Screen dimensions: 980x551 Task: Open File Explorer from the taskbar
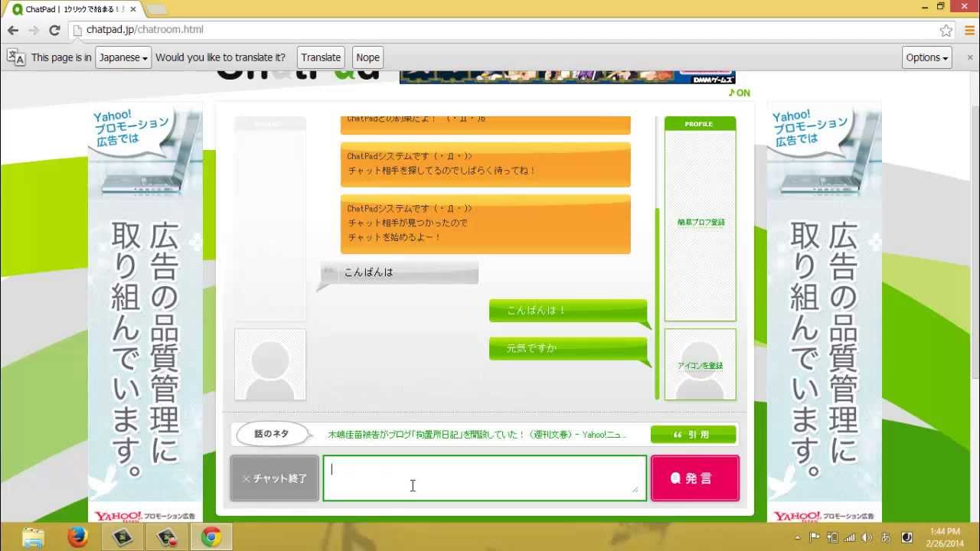pos(33,536)
